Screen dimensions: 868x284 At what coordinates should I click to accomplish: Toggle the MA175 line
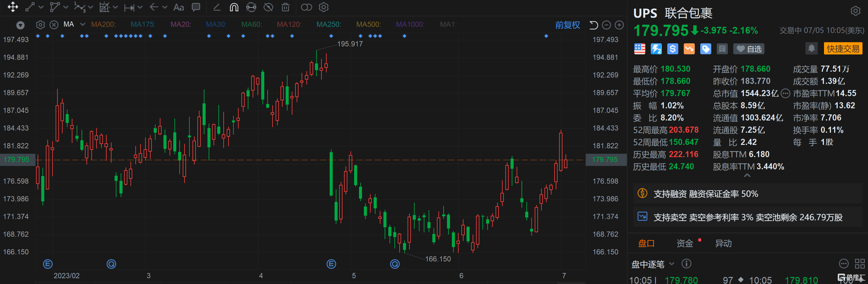(x=143, y=24)
